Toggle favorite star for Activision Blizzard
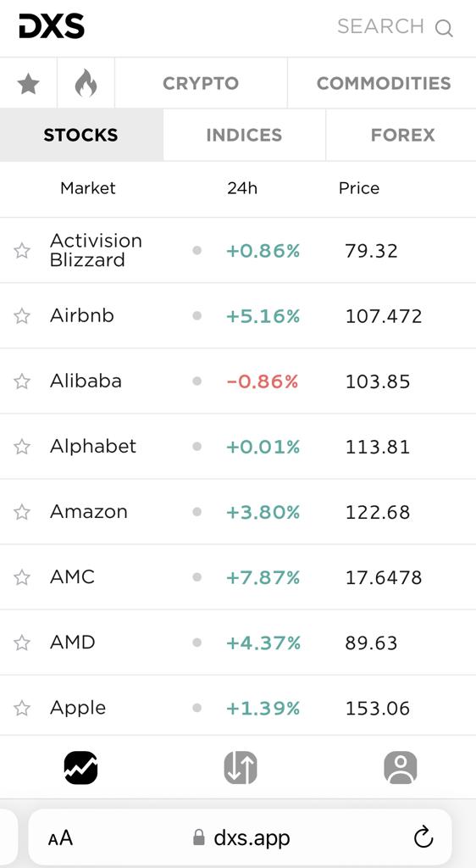Screen dimensions: 476x868 point(22,251)
